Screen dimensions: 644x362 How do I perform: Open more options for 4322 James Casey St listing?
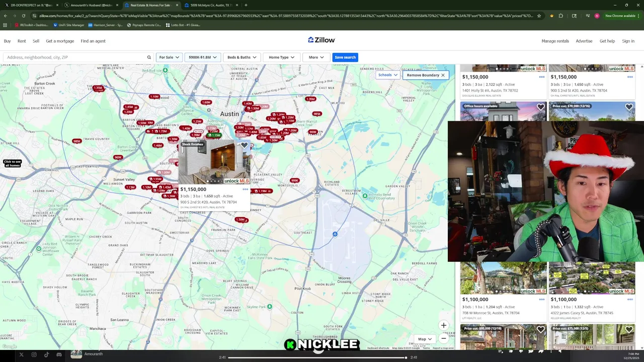pos(630,299)
